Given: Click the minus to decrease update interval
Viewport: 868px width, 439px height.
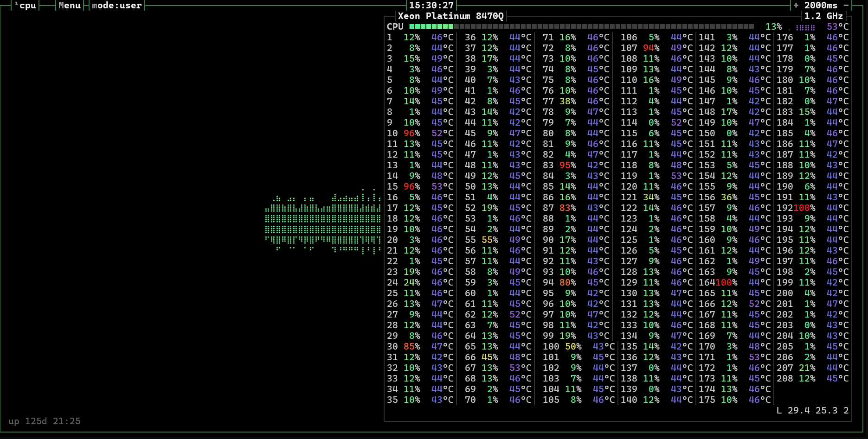Looking at the screenshot, I should [x=846, y=5].
